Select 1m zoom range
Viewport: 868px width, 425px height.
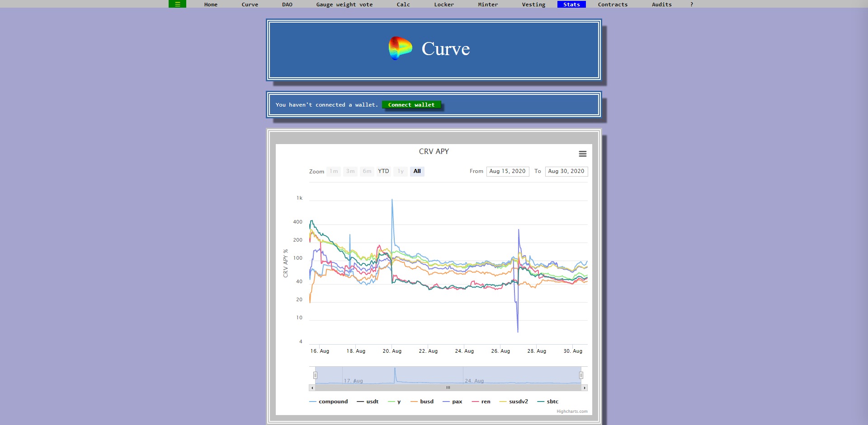click(x=334, y=171)
